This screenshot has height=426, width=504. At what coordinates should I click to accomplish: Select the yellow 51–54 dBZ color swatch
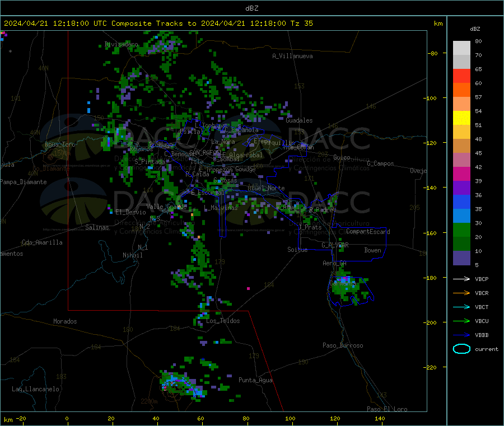tap(461, 118)
